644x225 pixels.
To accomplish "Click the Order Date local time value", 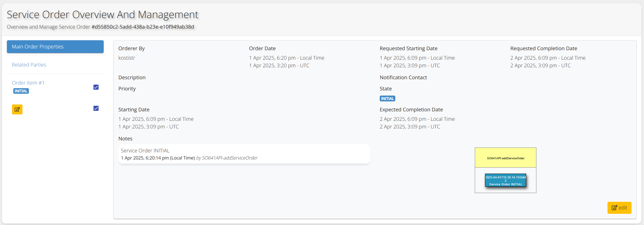I will point(287,58).
